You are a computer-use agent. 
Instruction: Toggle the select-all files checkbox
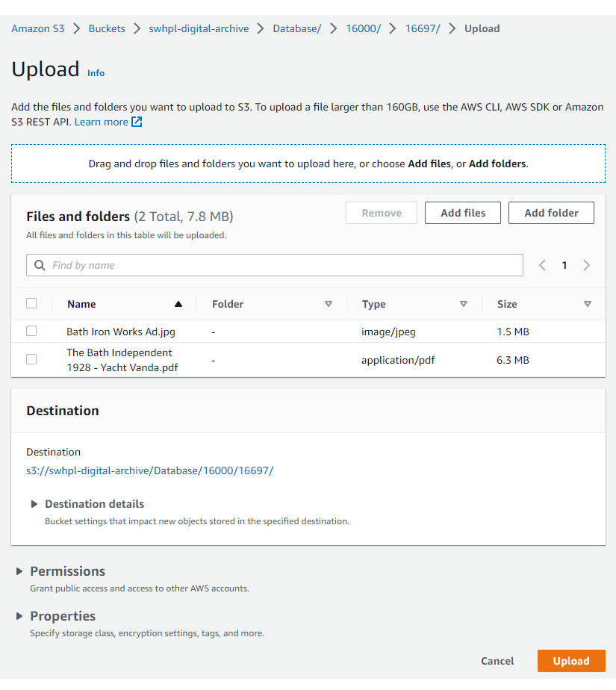click(31, 303)
